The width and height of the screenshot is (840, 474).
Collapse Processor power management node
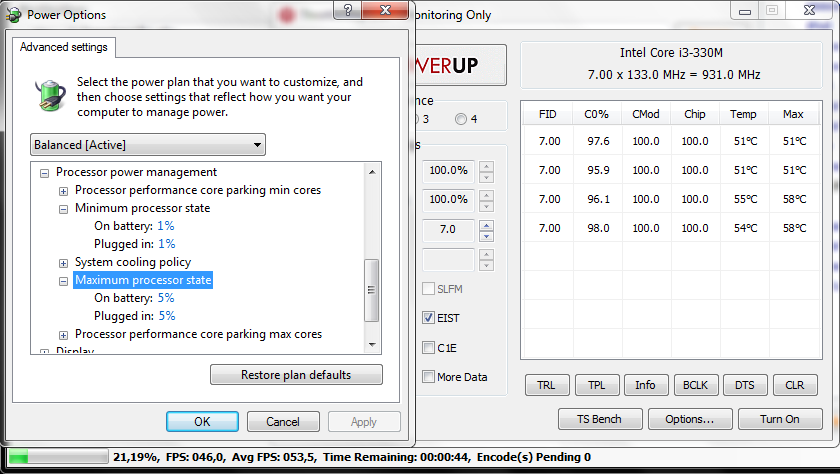(x=44, y=173)
